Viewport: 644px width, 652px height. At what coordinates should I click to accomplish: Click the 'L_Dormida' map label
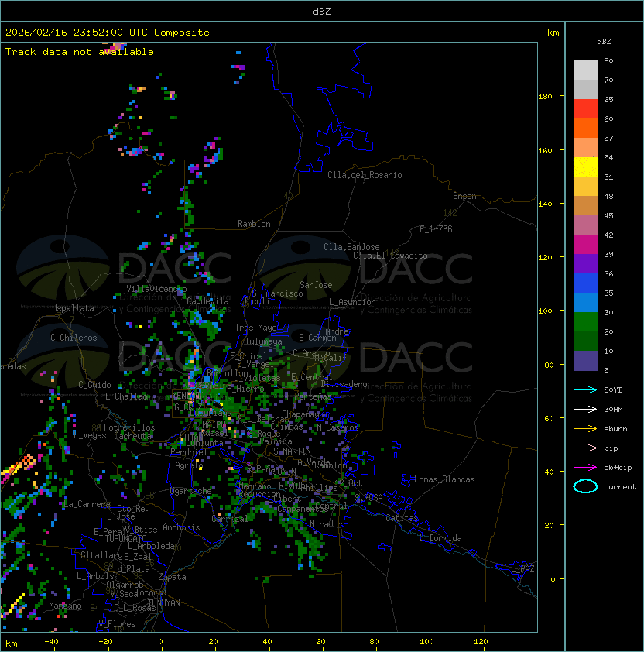click(x=440, y=538)
